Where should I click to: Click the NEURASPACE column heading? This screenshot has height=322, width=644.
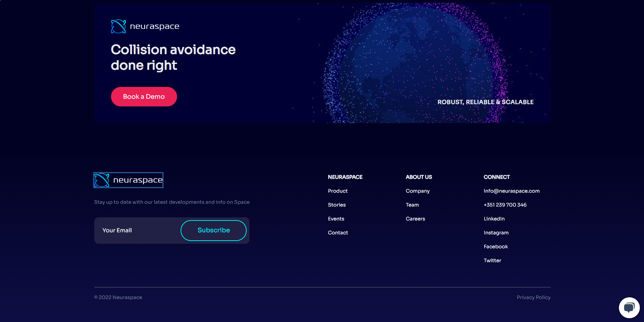click(x=345, y=177)
